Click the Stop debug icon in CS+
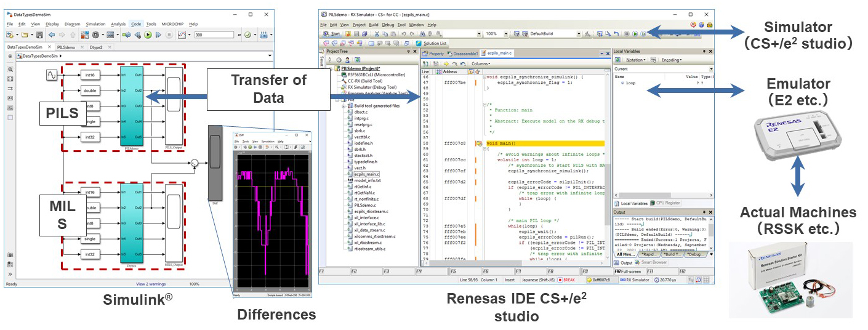This screenshot has height=330, width=868. coord(626,33)
